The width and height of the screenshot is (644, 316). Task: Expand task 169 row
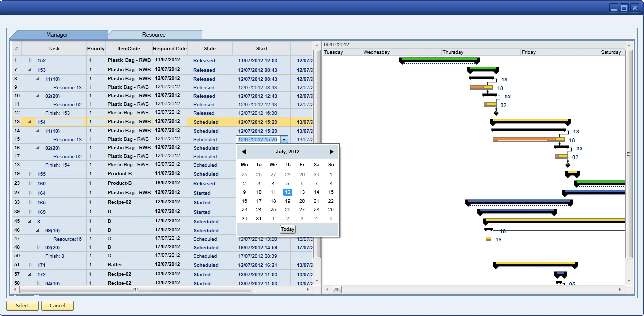click(x=30, y=212)
